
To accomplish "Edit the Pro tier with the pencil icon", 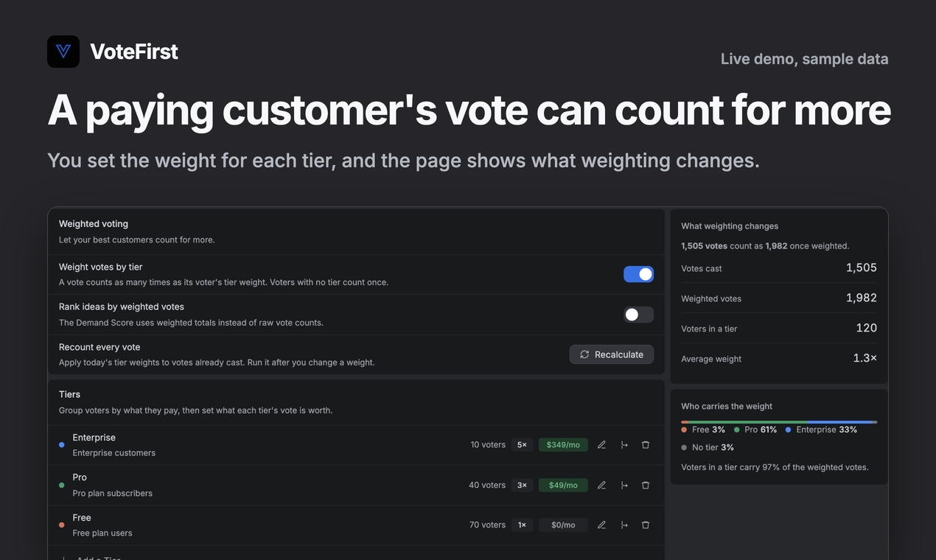I will click(601, 485).
